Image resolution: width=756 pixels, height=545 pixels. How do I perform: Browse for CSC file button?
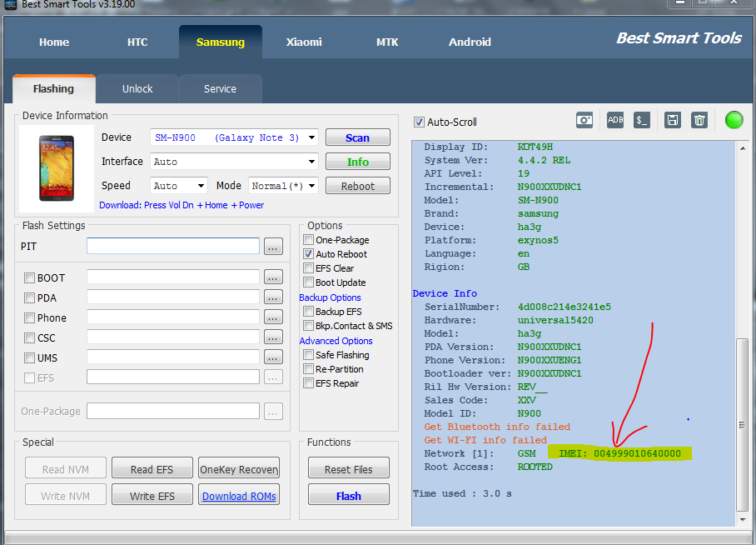pyautogui.click(x=273, y=337)
